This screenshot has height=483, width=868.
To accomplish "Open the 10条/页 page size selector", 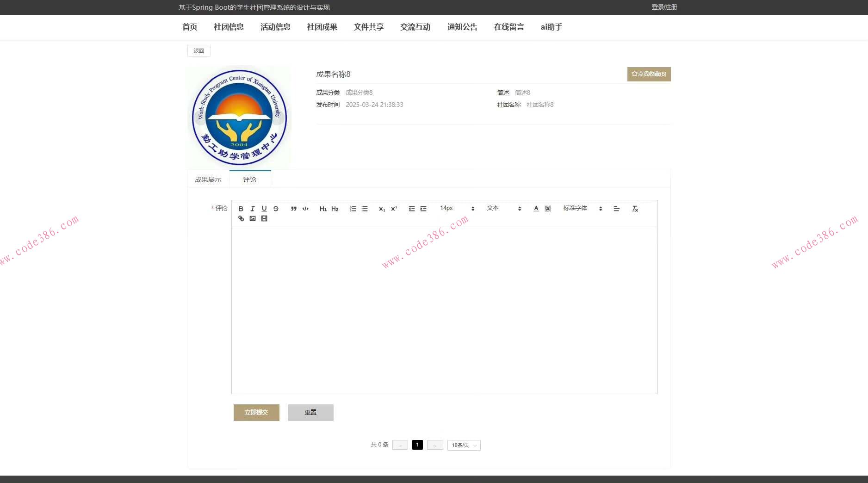I will [463, 445].
